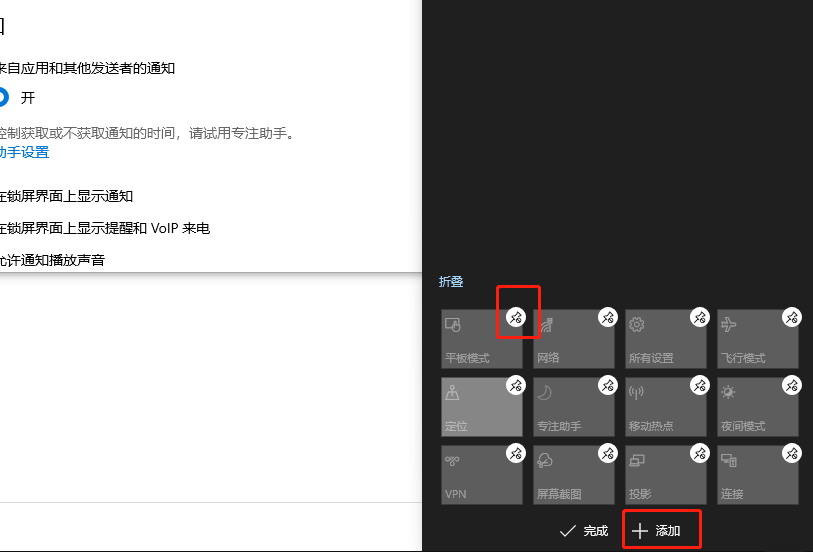
Task: Select the 网络 network tile
Action: pyautogui.click(x=573, y=339)
